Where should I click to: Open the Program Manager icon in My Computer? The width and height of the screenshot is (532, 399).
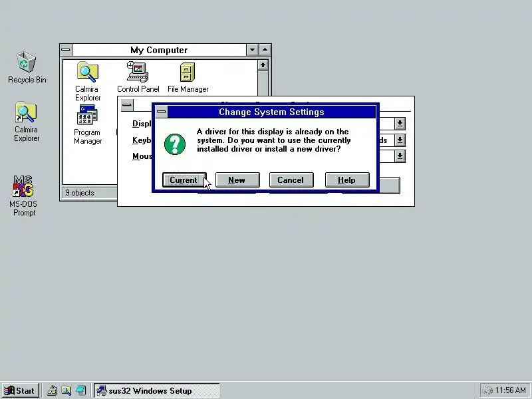tap(88, 124)
